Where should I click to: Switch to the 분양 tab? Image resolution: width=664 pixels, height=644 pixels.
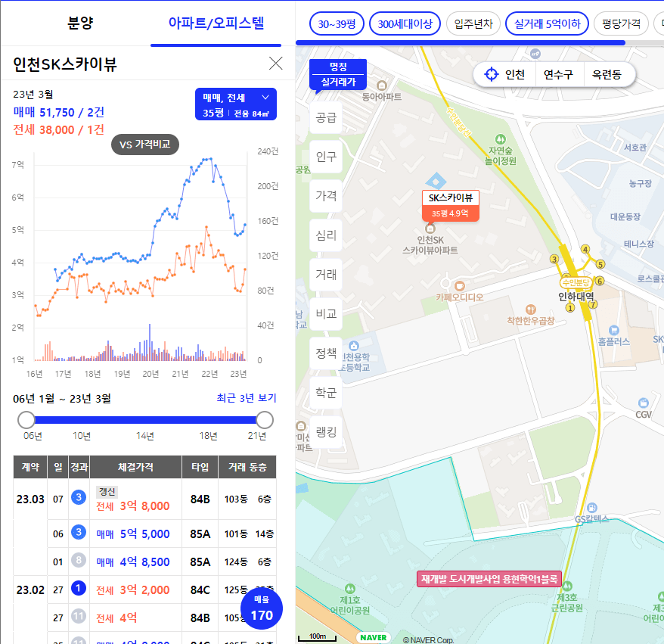80,23
